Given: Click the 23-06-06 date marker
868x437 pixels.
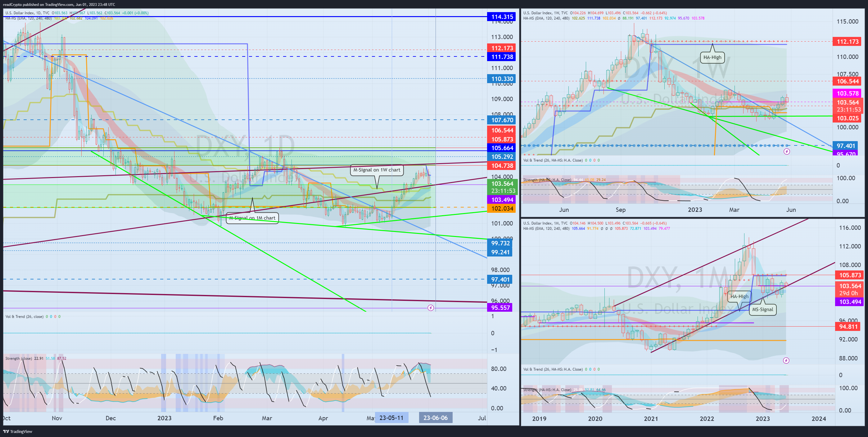Looking at the screenshot, I should pyautogui.click(x=435, y=418).
